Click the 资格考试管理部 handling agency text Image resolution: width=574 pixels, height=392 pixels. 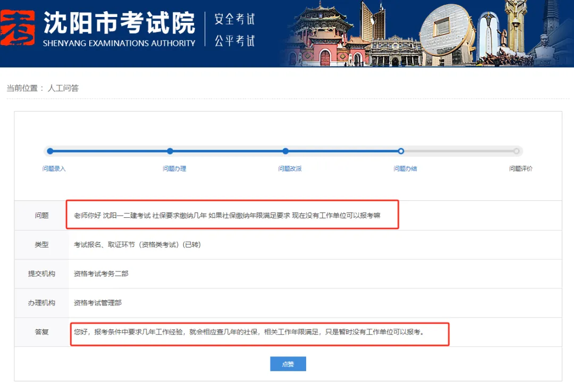click(x=98, y=303)
